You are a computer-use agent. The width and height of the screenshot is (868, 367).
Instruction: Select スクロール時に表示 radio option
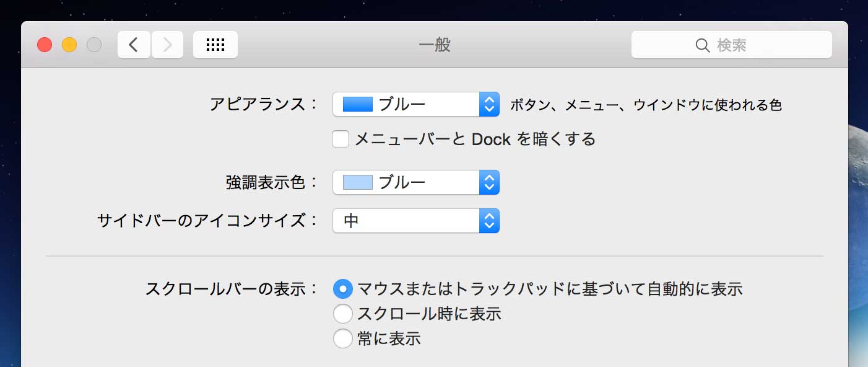coord(342,314)
